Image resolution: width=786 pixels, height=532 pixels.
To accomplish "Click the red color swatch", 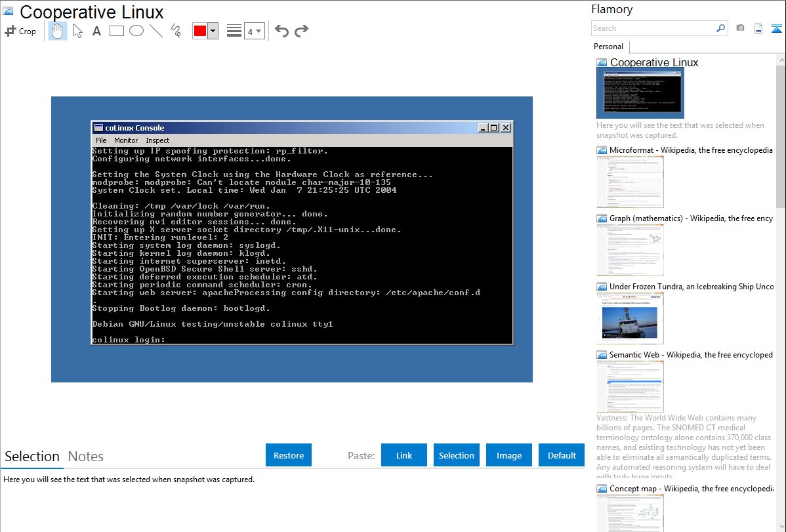I will 200,31.
